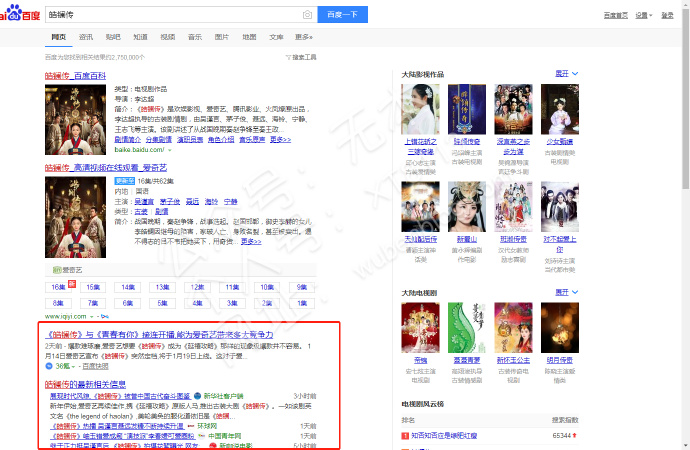Screen dimensions: 690x450
Task: Open episode 12集
Action: (x=197, y=287)
